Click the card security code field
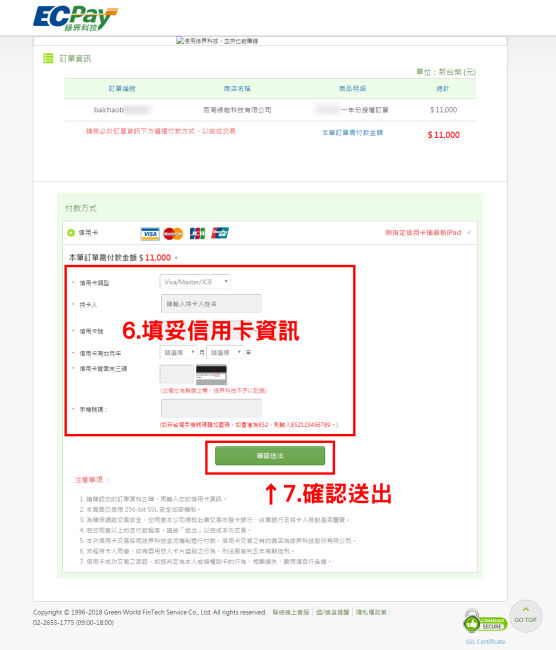The width and height of the screenshot is (556, 650). [x=177, y=374]
